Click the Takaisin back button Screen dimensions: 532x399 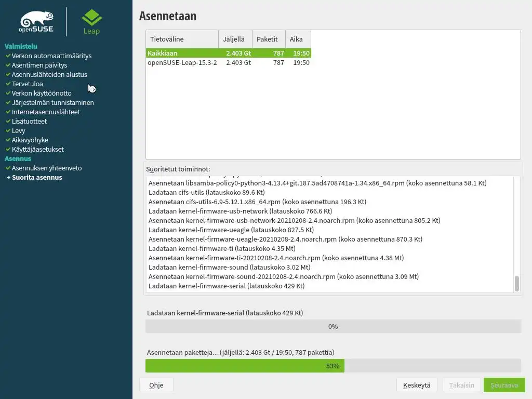pyautogui.click(x=461, y=385)
